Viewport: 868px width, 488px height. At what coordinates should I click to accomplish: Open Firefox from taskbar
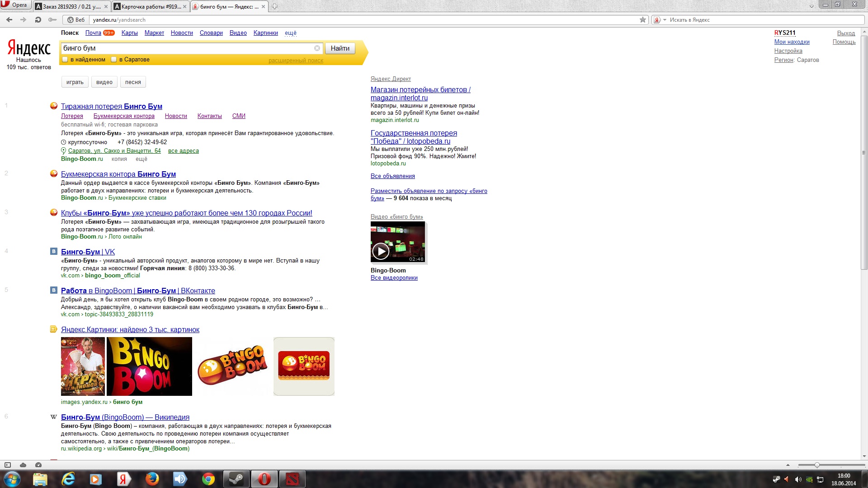pos(152,479)
